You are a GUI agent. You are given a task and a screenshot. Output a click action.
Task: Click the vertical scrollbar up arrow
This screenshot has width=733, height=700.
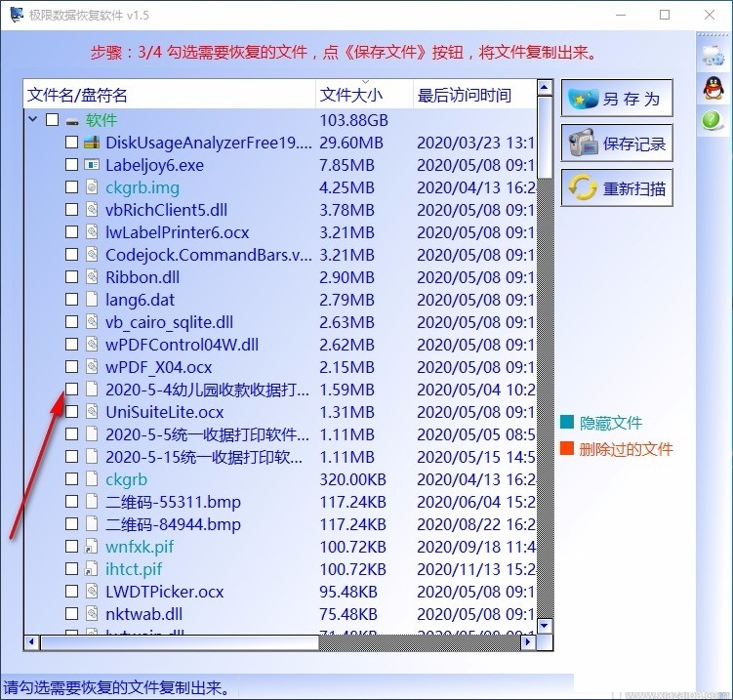click(x=545, y=88)
